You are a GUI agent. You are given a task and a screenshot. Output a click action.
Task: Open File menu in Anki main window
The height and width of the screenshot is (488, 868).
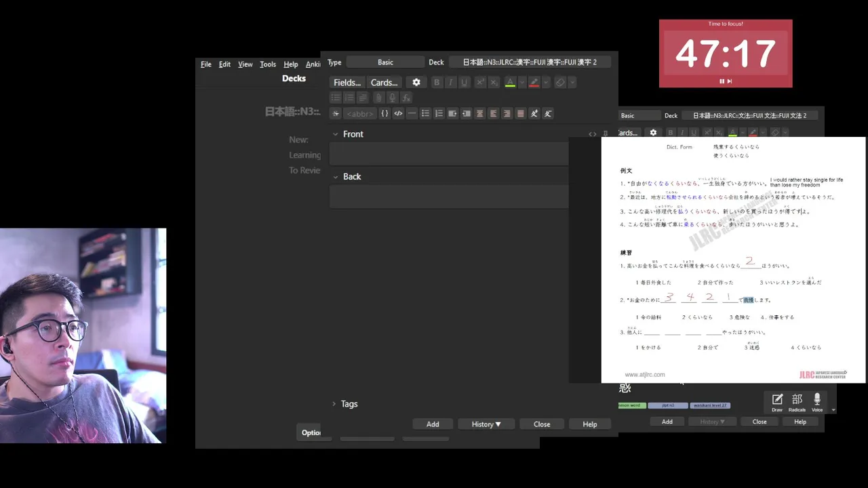click(x=206, y=64)
